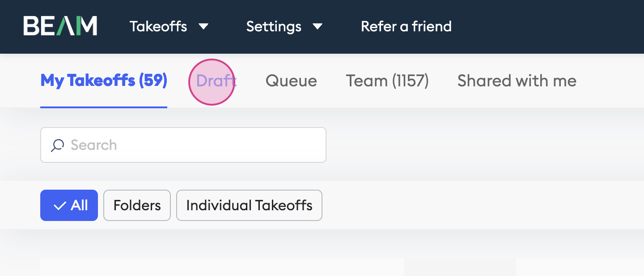644x276 pixels.
Task: Open the Refer a friend link
Action: point(406,26)
